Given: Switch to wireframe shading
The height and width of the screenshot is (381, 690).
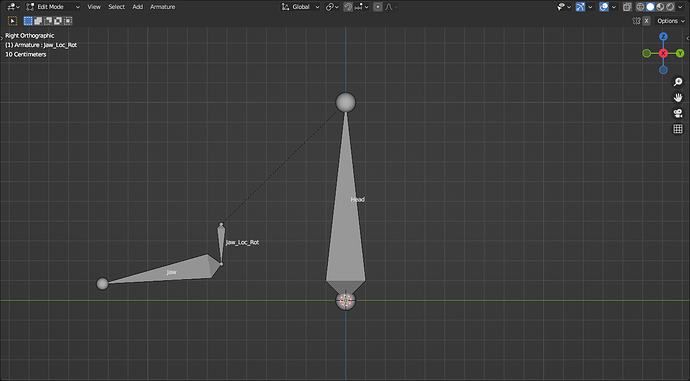Looking at the screenshot, I should [x=640, y=7].
